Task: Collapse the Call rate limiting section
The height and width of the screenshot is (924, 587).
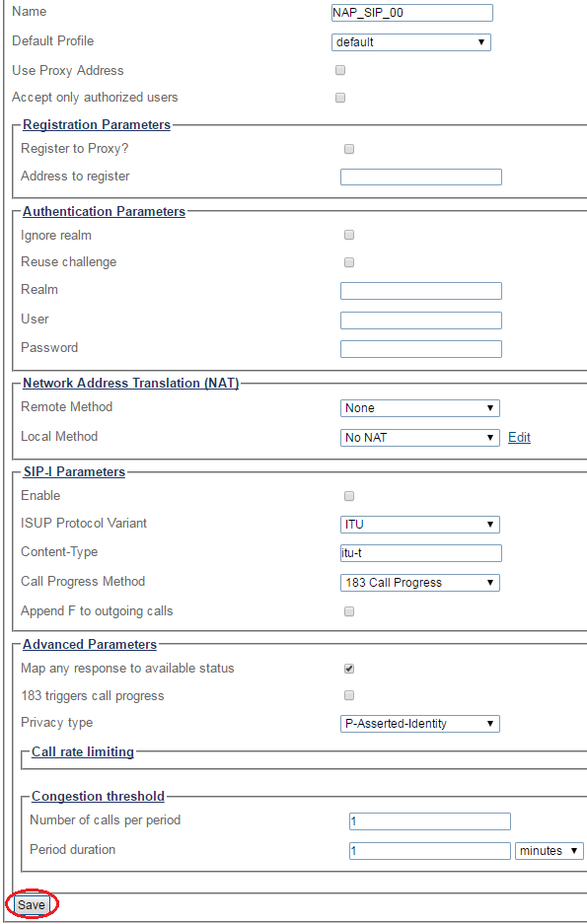Action: (x=83, y=752)
